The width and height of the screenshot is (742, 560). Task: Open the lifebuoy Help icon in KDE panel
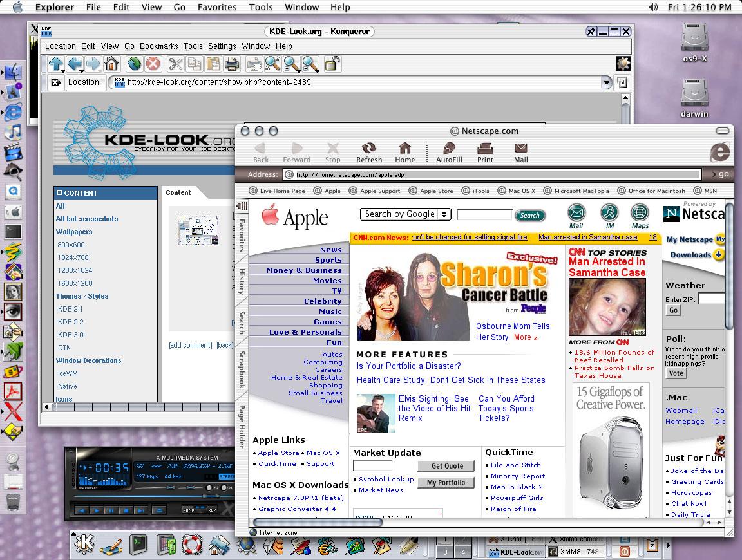coord(192,545)
